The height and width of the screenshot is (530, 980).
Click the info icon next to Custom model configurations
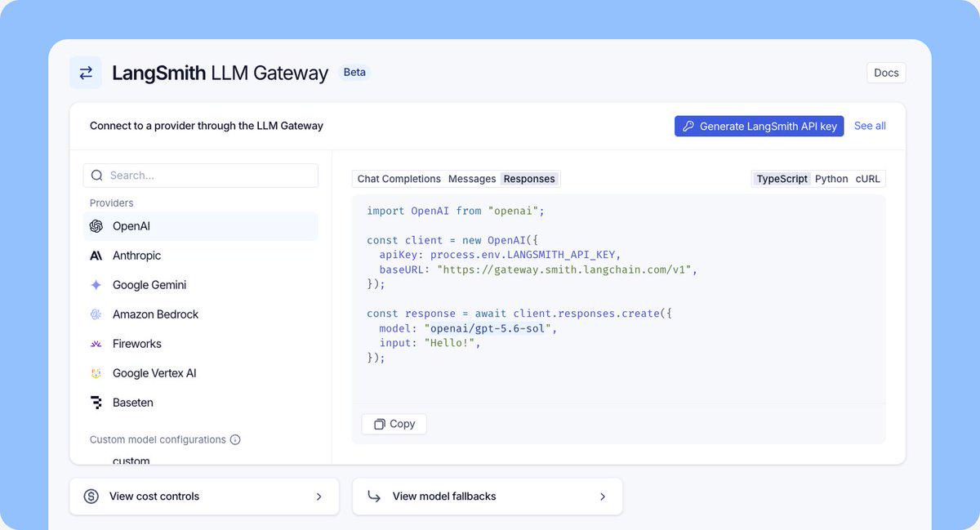click(x=235, y=439)
